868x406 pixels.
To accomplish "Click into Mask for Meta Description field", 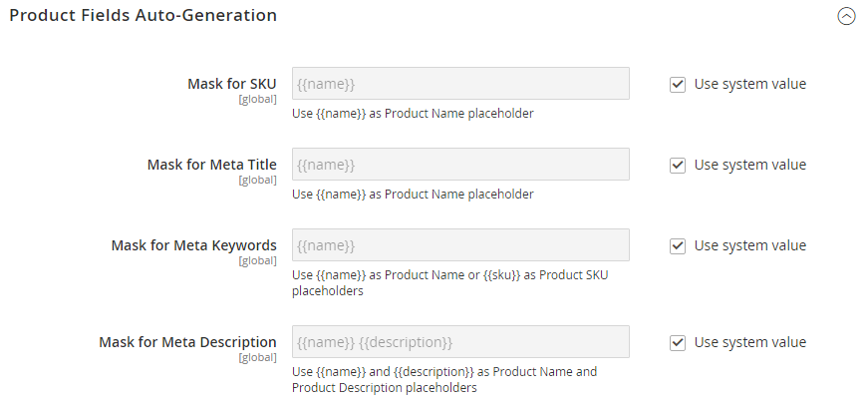I will coord(459,342).
